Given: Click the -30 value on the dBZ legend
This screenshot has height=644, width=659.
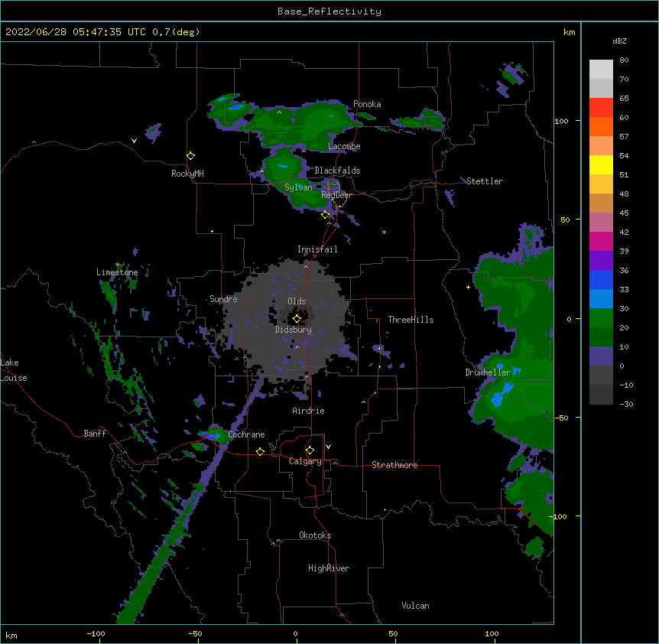Looking at the screenshot, I should coord(626,404).
